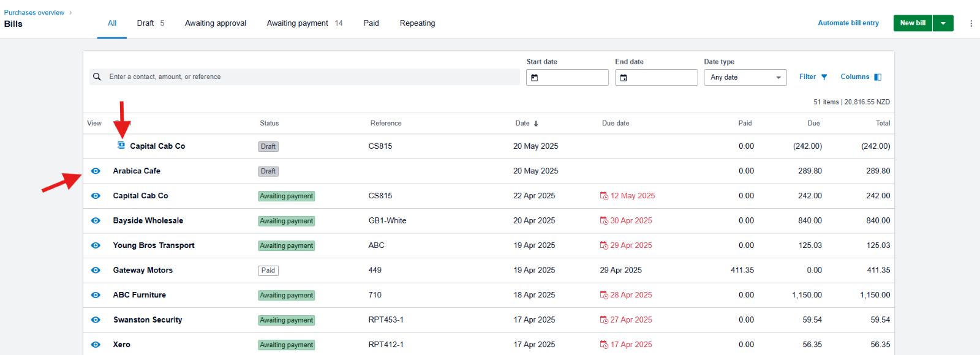This screenshot has height=355, width=980.
Task: Expand the New bill dropdown arrow
Action: point(943,23)
